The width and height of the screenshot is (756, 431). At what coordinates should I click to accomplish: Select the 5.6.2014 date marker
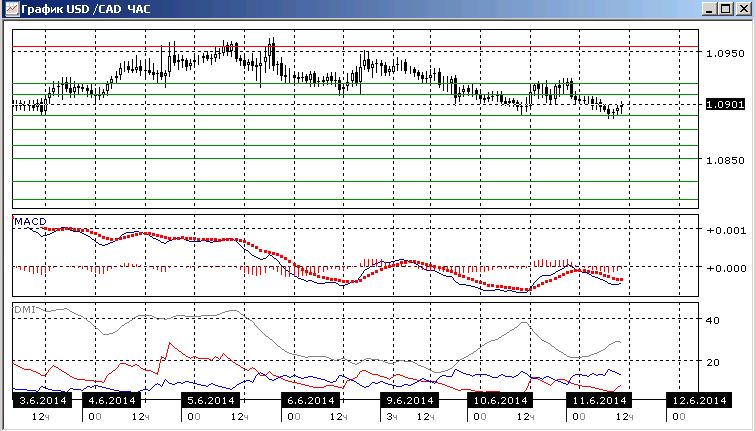[x=211, y=400]
